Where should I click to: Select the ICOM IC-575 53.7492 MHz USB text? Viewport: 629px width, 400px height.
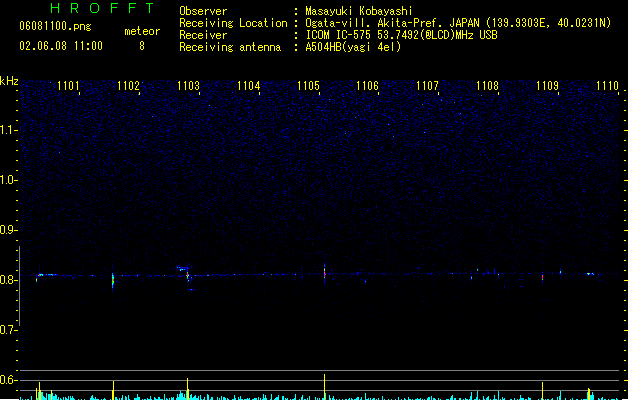click(x=401, y=35)
